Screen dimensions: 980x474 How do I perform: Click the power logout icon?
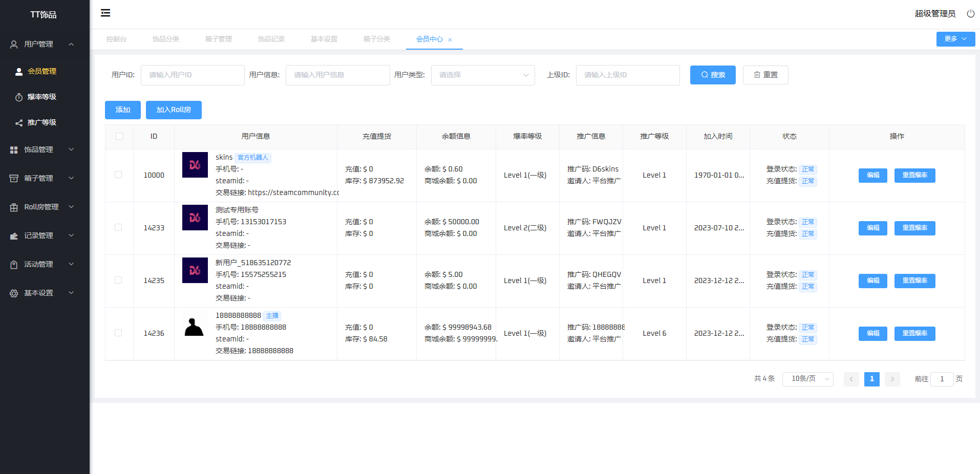pyautogui.click(x=970, y=14)
